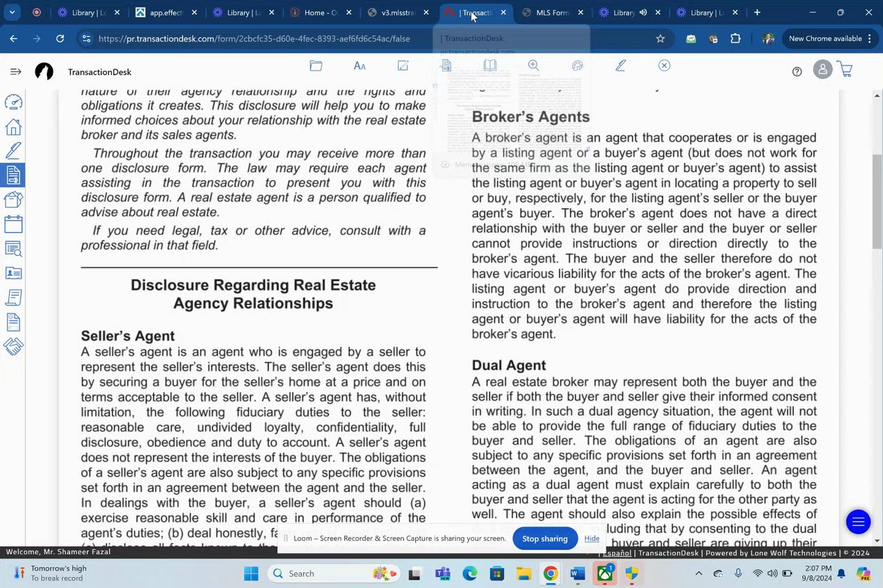Click the browser address bar URL

tap(254, 39)
